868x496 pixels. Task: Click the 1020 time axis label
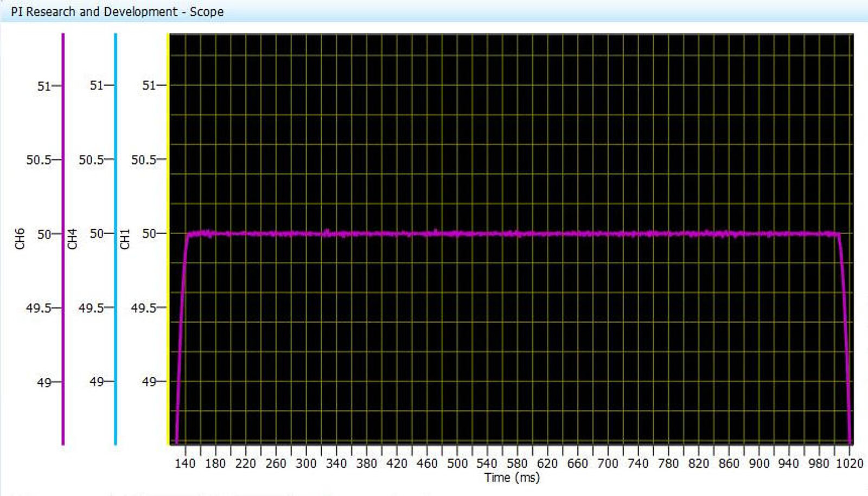pyautogui.click(x=849, y=463)
